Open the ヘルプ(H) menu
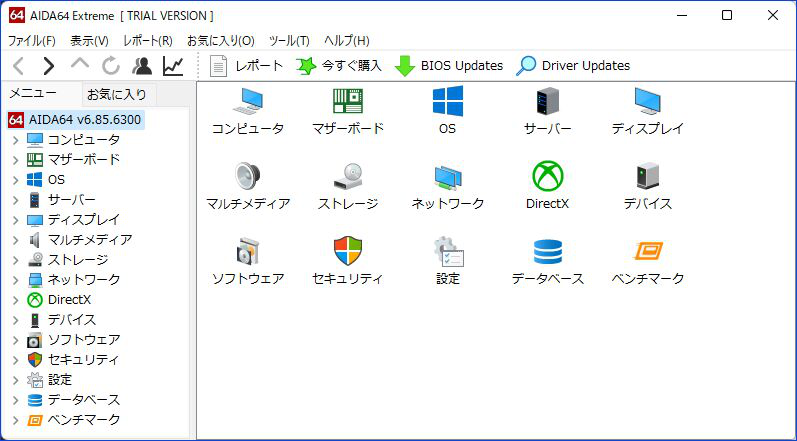The width and height of the screenshot is (797, 441). (347, 41)
